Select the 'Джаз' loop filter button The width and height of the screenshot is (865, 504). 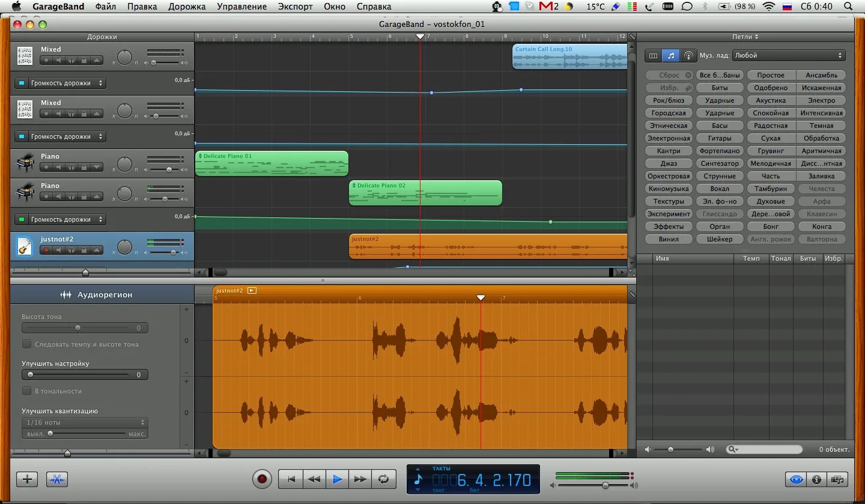point(669,163)
